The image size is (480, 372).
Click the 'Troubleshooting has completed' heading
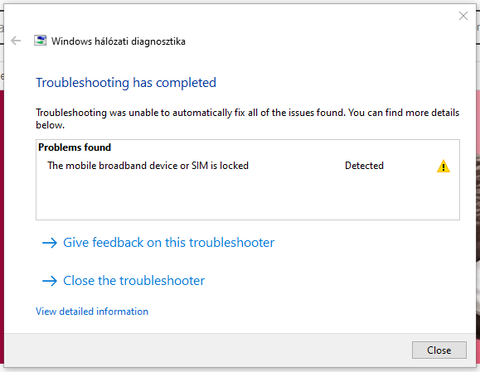pyautogui.click(x=126, y=83)
